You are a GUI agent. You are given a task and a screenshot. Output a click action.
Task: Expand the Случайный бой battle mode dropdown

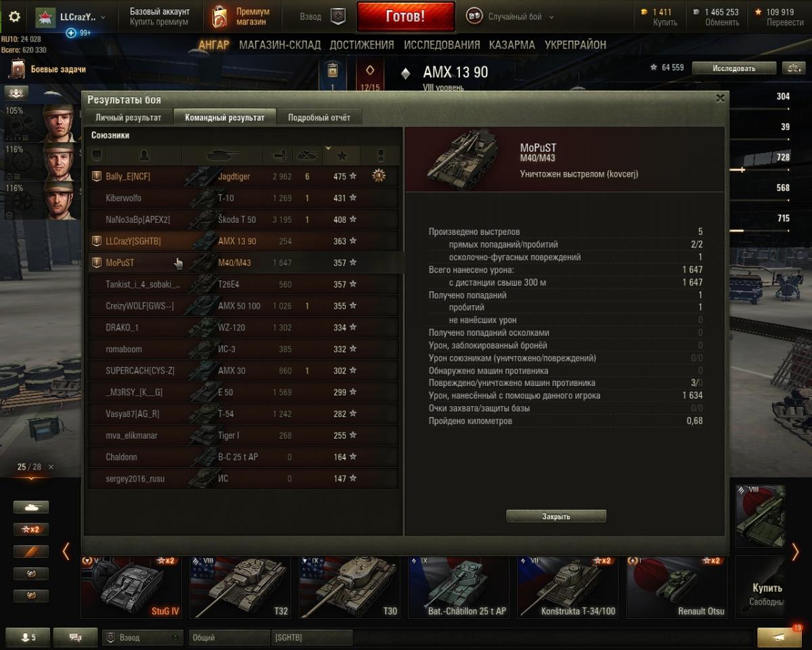click(x=551, y=18)
